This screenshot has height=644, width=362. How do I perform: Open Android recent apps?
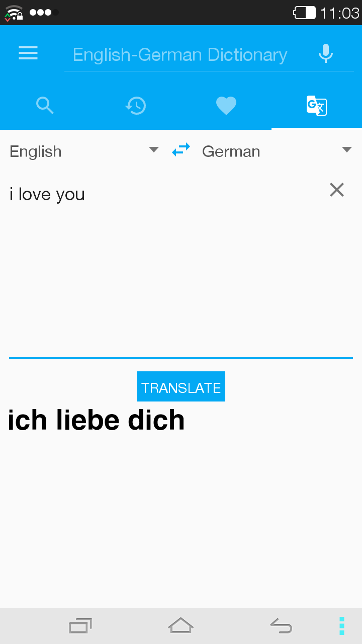click(x=80, y=626)
